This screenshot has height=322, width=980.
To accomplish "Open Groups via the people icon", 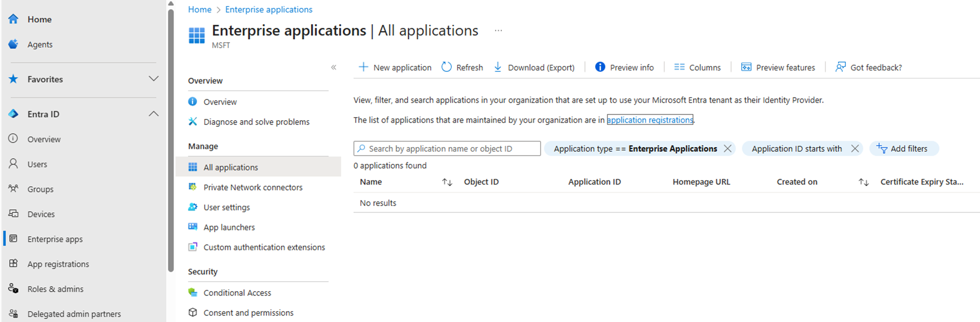I will click(x=13, y=189).
